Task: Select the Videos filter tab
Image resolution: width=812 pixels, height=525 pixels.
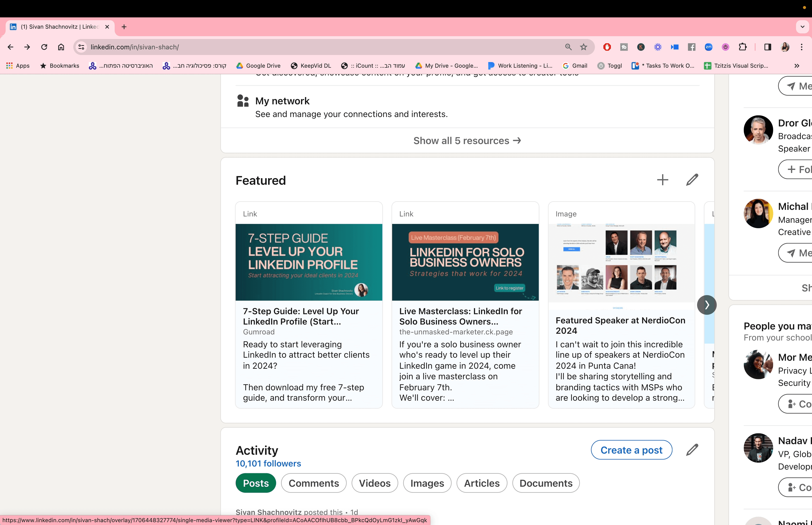Action: pos(375,483)
